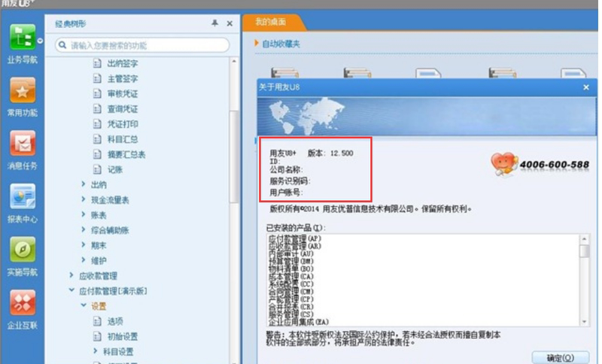Click installed products list scroll-down arrow
Image resolution: width=602 pixels, height=364 pixels.
click(x=584, y=321)
